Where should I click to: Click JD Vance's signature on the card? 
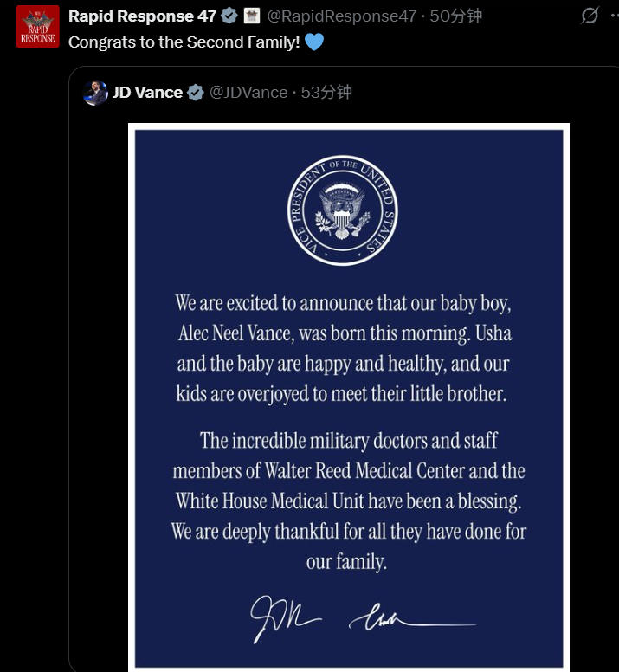(286, 619)
